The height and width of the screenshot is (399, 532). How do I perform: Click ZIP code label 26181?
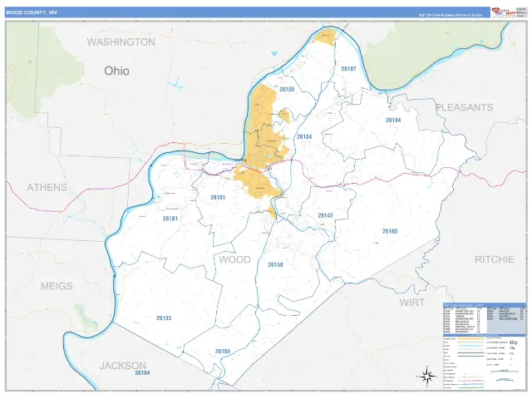[170, 219]
